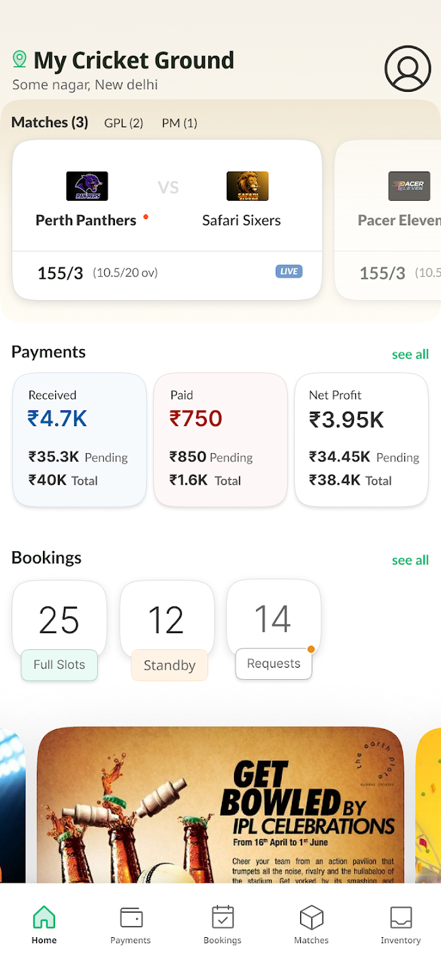Open the user profile icon

tap(408, 69)
